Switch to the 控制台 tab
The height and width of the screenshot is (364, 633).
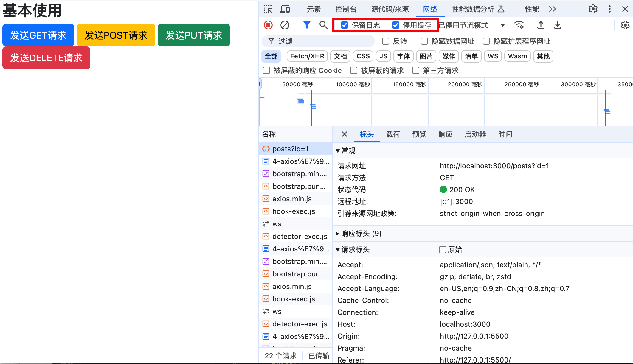pyautogui.click(x=346, y=9)
